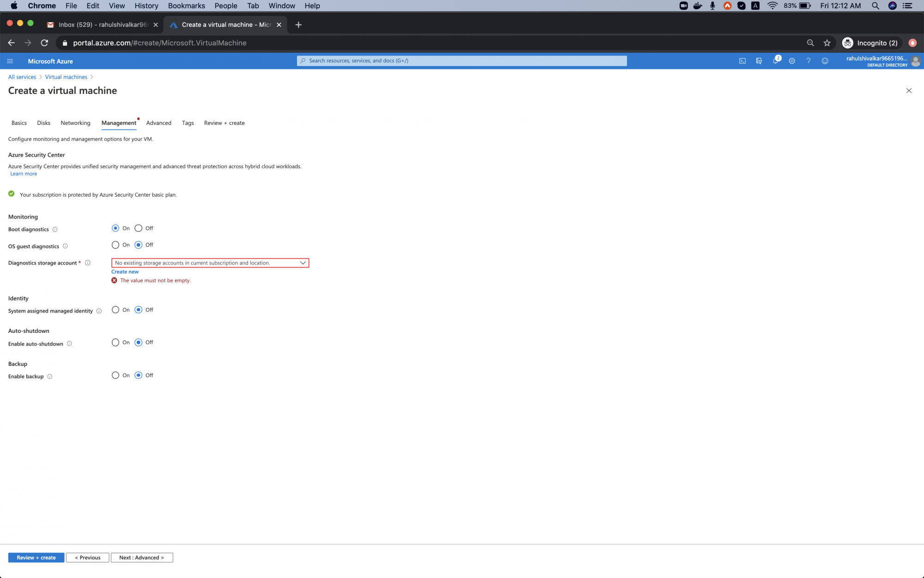Open the Diagnostics storage account dropdown

coord(303,263)
